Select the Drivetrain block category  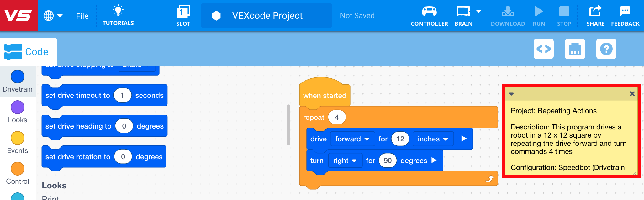18,76
